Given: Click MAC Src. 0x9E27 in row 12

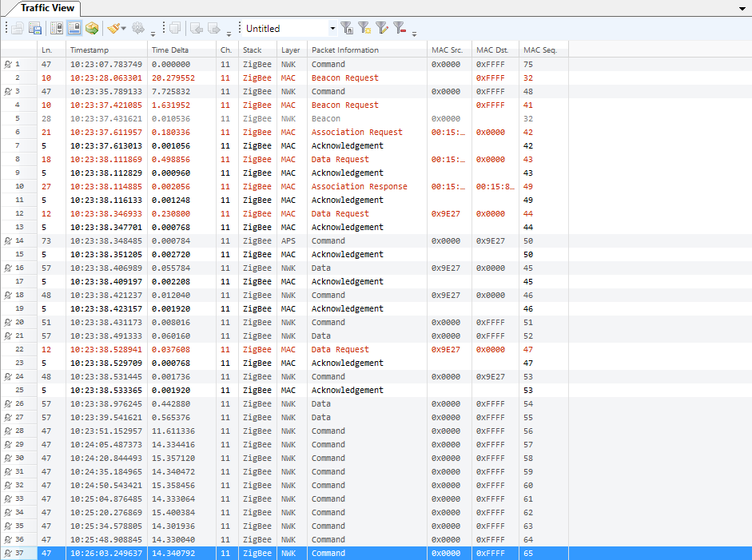Looking at the screenshot, I should coord(446,214).
